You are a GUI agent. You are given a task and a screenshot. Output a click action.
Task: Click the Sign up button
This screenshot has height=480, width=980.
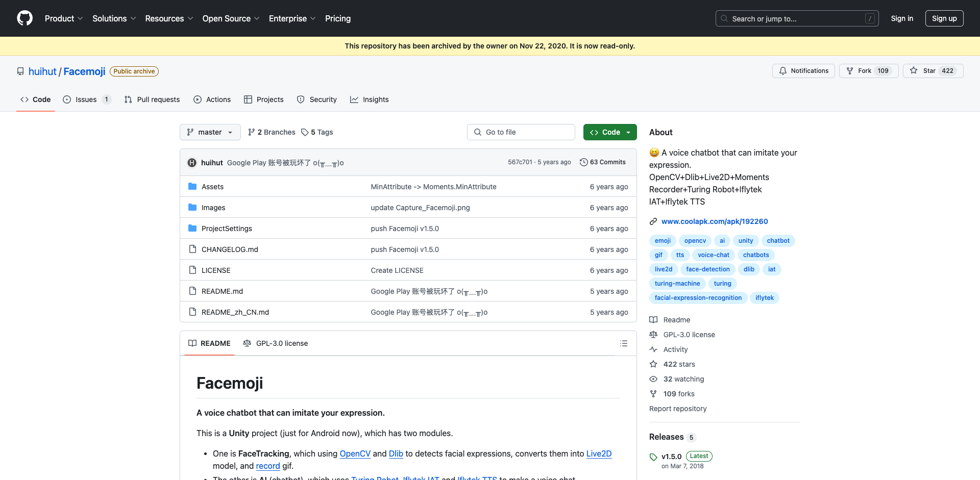coord(944,18)
